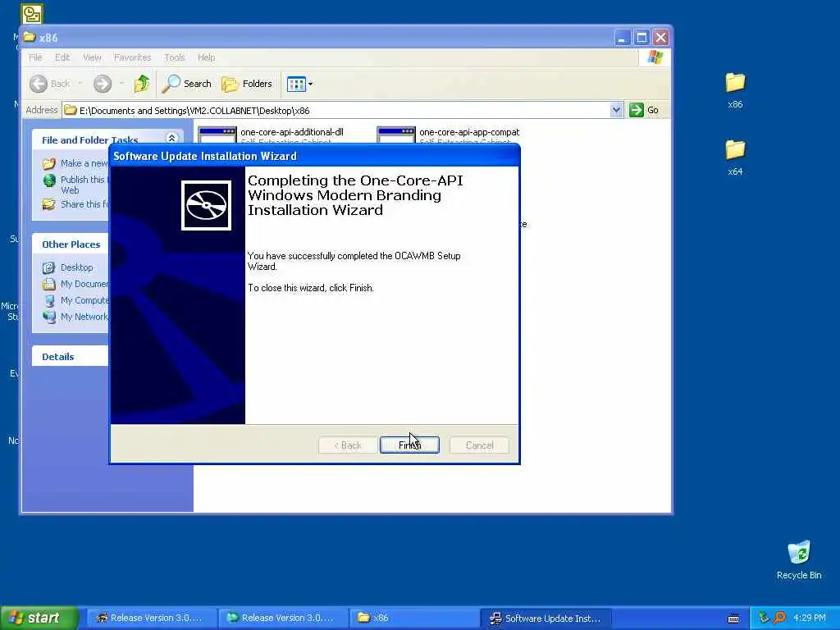Click the Explorer Forward arrow icon
The image size is (840, 630).
click(x=103, y=84)
